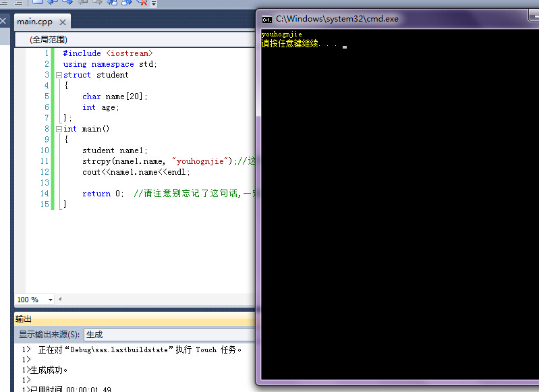Collapse the struct student block

point(59,75)
